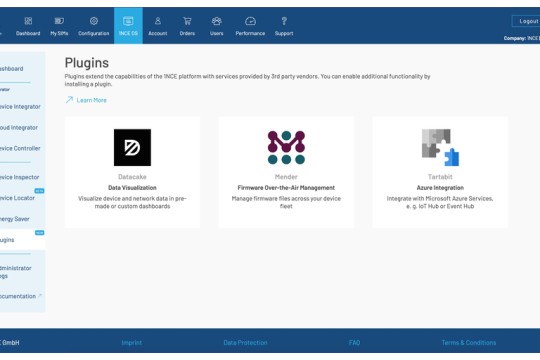Select the 1NCE OS monitor icon
This screenshot has width=540, height=360.
tap(128, 21)
